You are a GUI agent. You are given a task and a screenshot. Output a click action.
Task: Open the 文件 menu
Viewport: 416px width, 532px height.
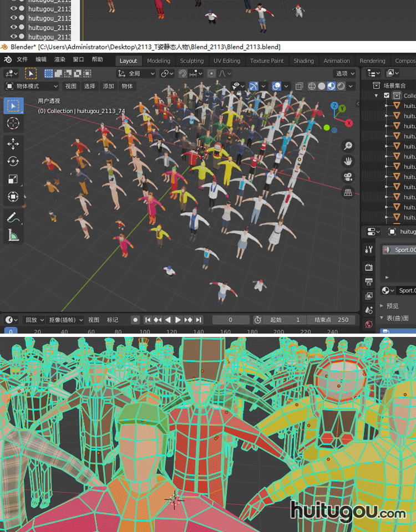tap(22, 60)
